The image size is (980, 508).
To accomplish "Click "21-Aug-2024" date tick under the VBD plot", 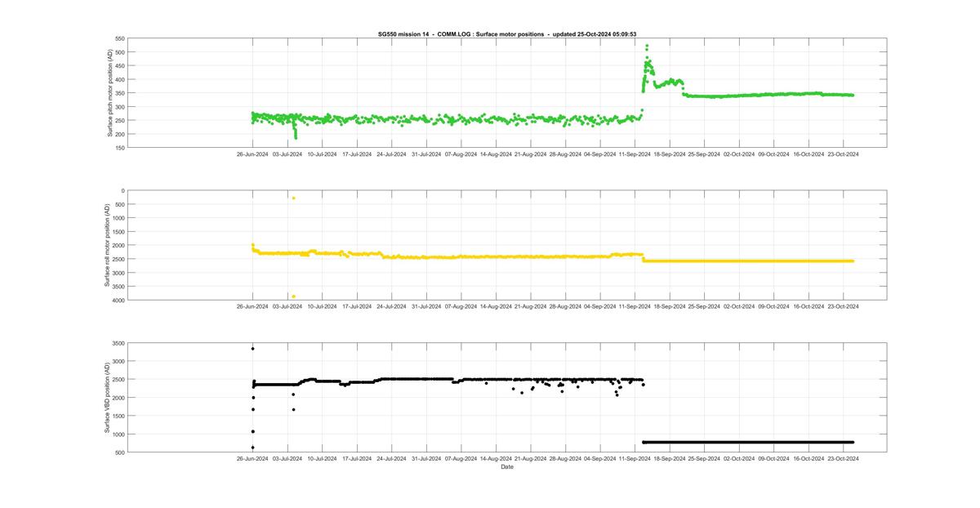I will [531, 458].
